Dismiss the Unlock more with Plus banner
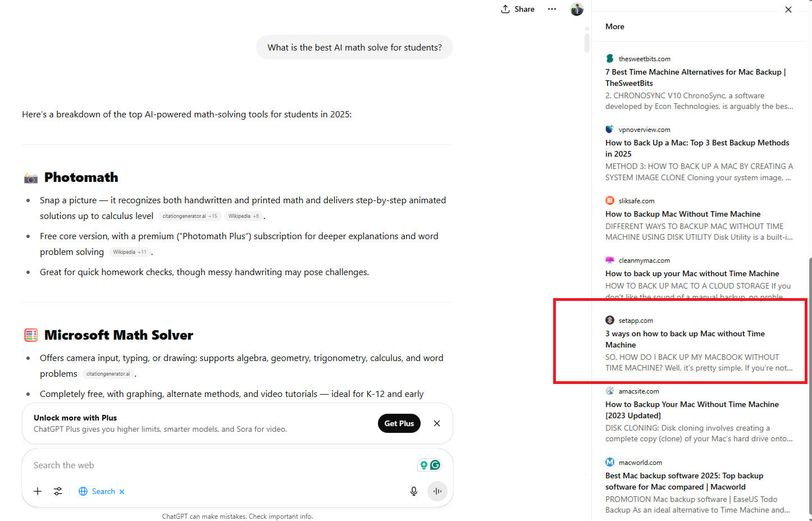The height and width of the screenshot is (521, 812). [437, 423]
